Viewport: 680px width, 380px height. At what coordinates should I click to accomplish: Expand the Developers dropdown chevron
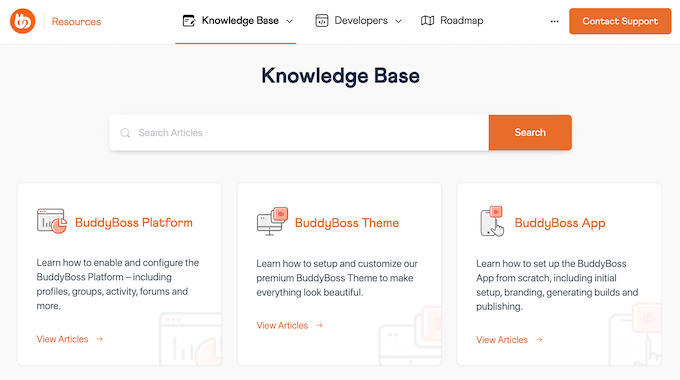(399, 21)
